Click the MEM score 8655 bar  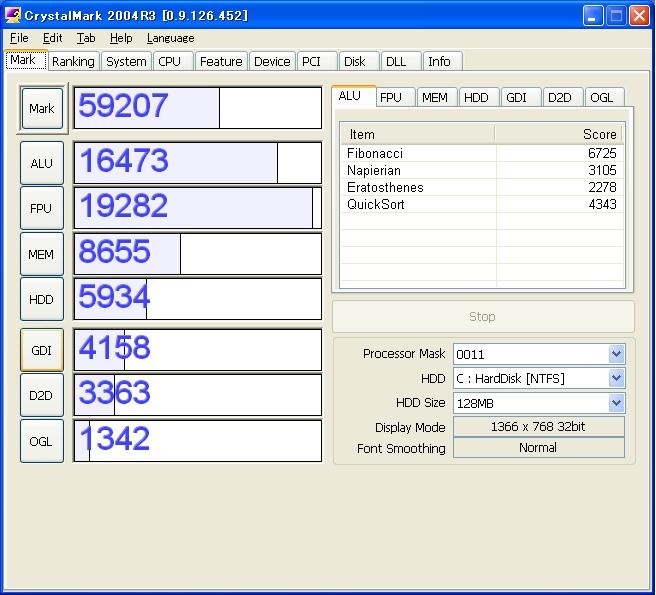[x=198, y=254]
